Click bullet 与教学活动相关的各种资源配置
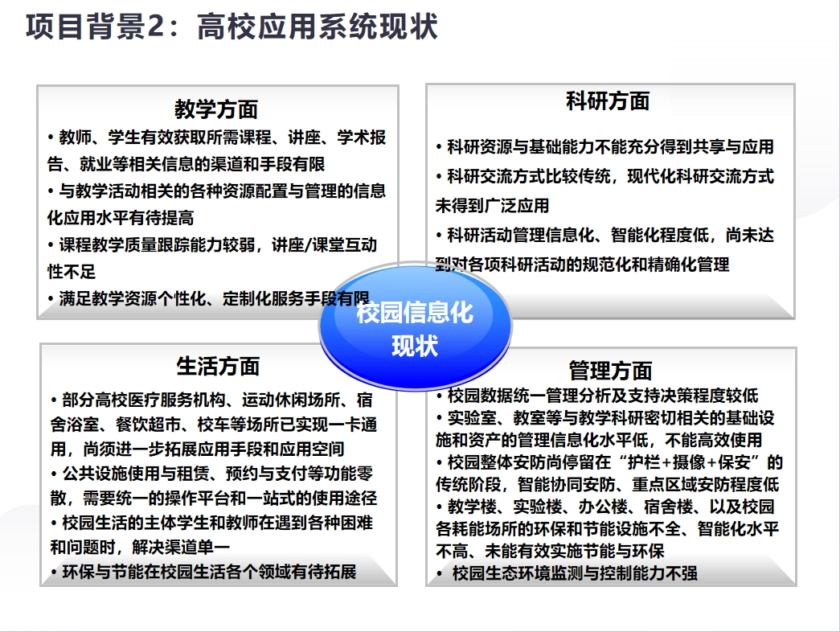This screenshot has height=632, width=840. click(216, 204)
